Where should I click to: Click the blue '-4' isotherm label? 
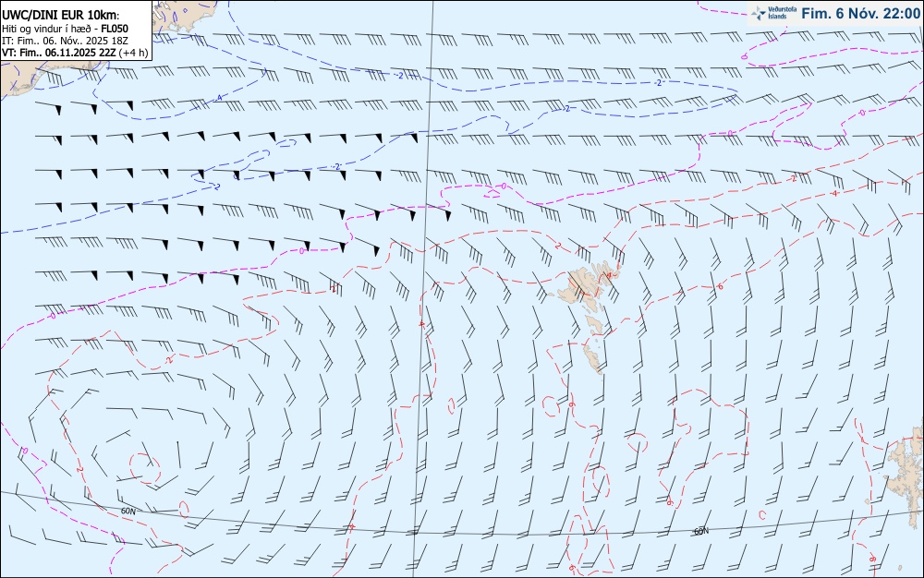click(219, 98)
